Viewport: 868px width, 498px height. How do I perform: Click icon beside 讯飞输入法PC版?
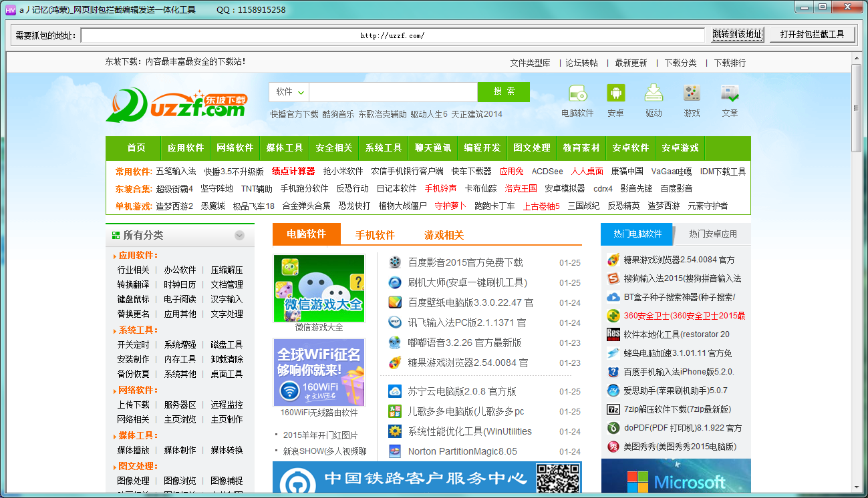[x=395, y=322]
